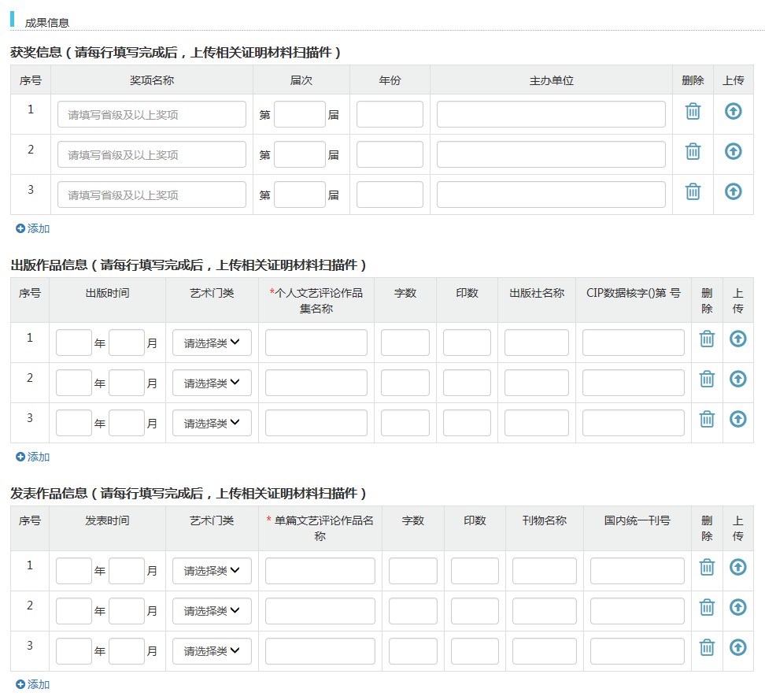Image resolution: width=765 pixels, height=700 pixels.
Task: Click trash icon in award row 3
Action: click(x=693, y=191)
